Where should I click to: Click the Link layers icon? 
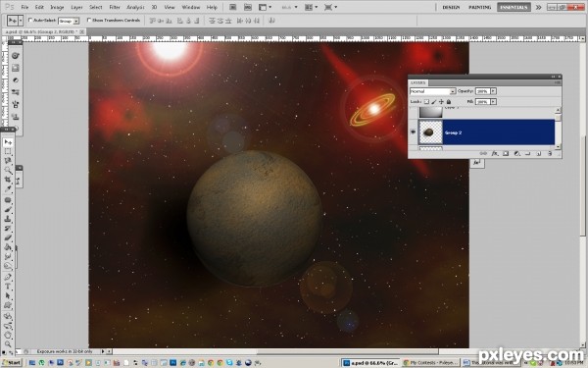483,154
